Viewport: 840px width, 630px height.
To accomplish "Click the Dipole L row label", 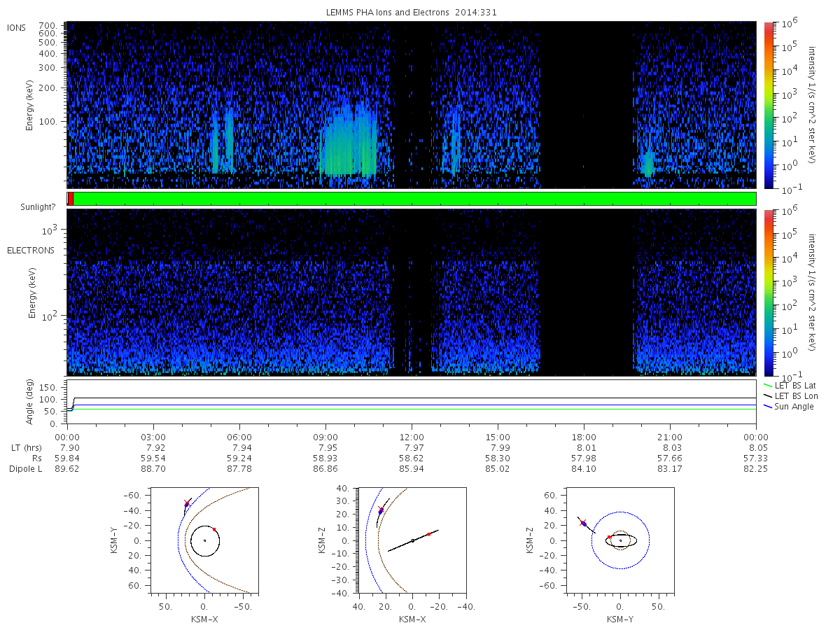I will 25,469.
